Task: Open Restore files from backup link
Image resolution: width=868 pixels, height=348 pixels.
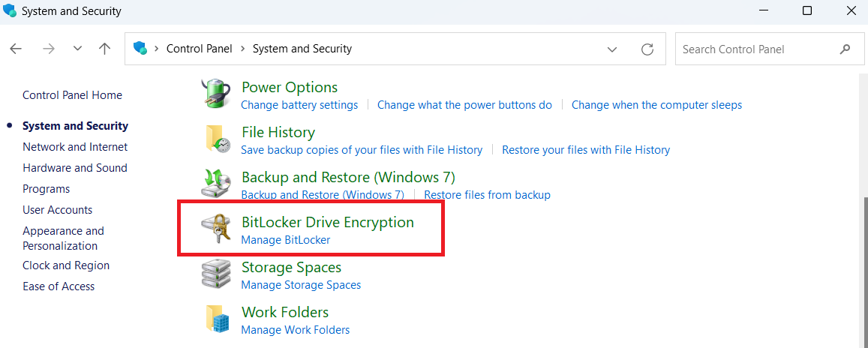Action: pyautogui.click(x=487, y=195)
